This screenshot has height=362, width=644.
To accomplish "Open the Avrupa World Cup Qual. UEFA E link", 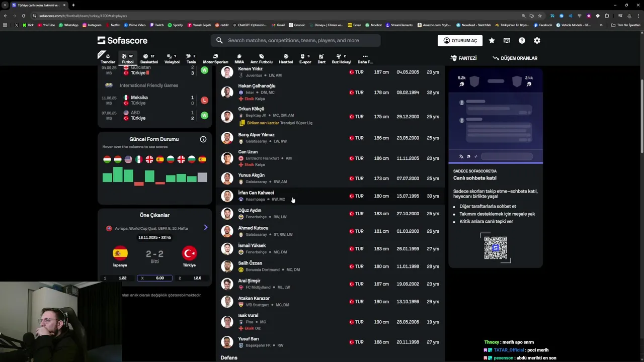I will point(151,228).
